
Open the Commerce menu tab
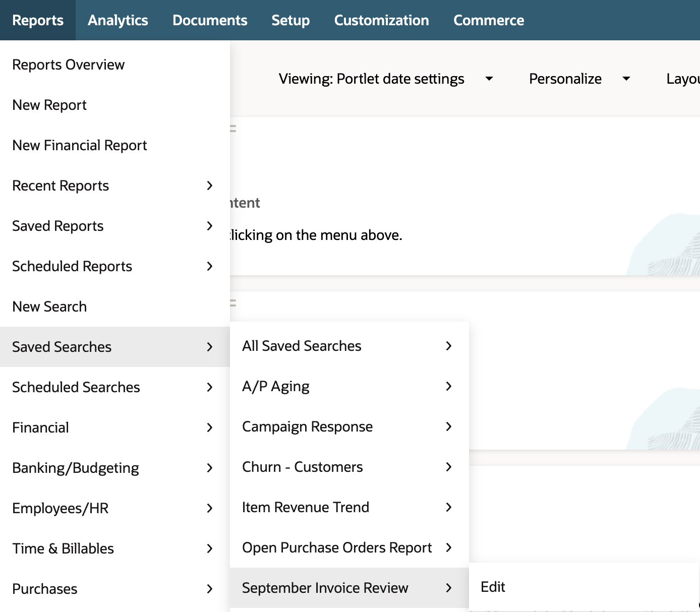[x=489, y=20]
